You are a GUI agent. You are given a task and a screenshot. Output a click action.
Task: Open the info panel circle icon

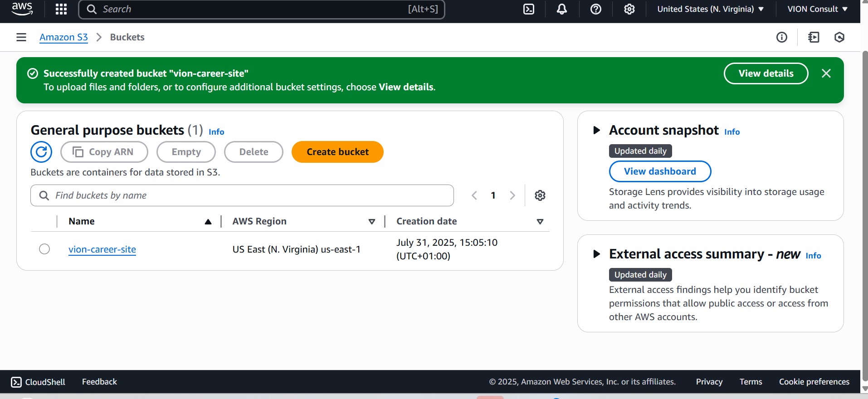[782, 37]
